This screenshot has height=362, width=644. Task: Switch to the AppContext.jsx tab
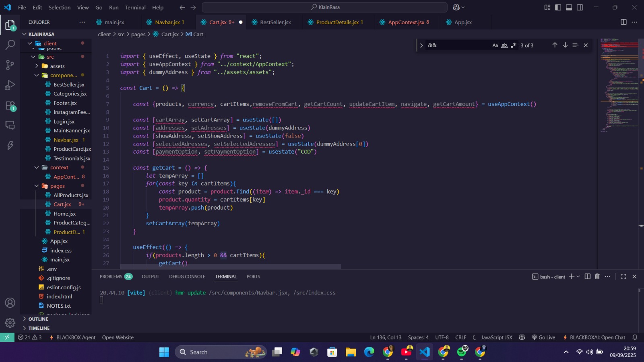406,22
